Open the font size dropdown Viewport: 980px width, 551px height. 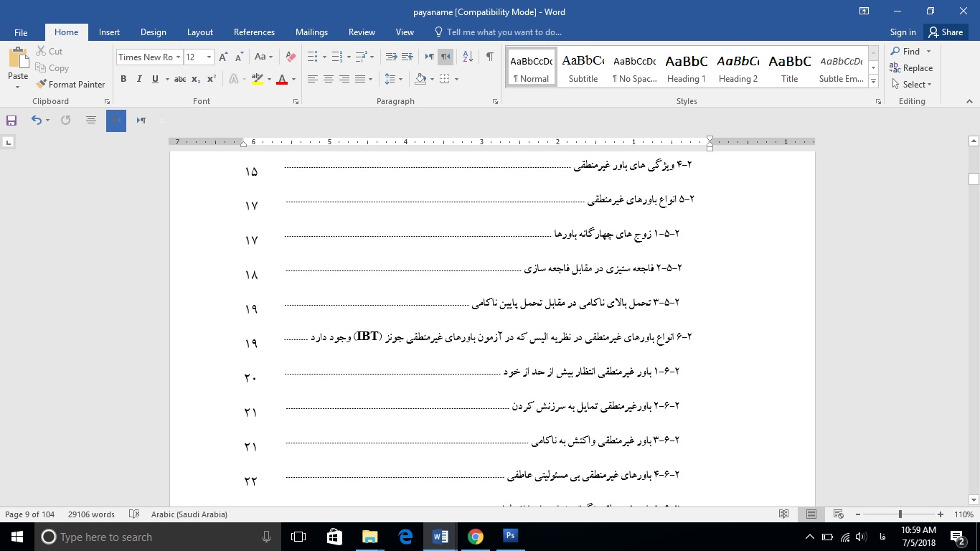coord(208,57)
